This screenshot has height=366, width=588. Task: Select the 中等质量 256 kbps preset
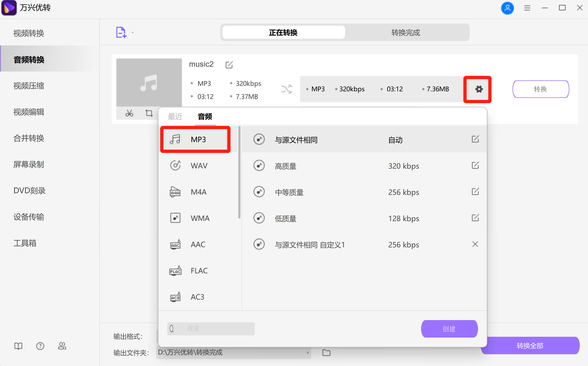click(289, 192)
